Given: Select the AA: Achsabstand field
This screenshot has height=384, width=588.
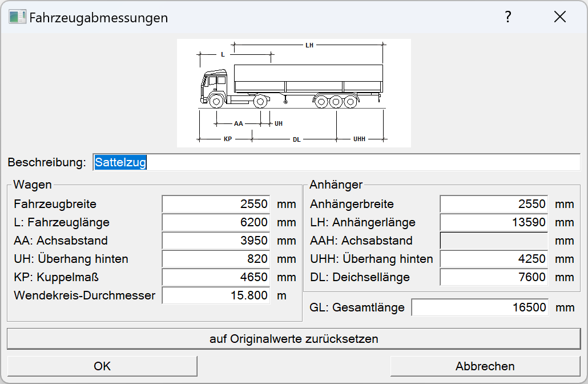Looking at the screenshot, I should [216, 241].
